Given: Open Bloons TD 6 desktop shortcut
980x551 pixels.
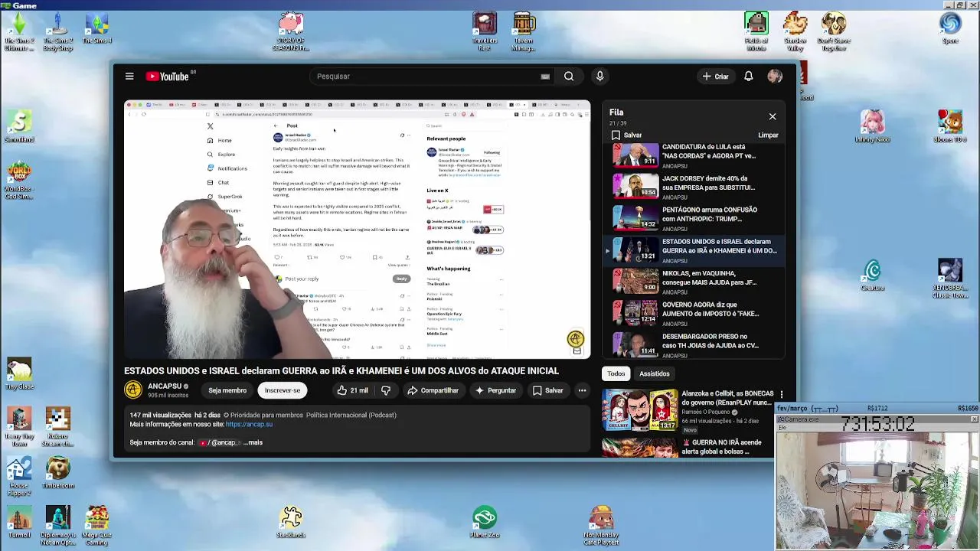Looking at the screenshot, I should point(950,127).
